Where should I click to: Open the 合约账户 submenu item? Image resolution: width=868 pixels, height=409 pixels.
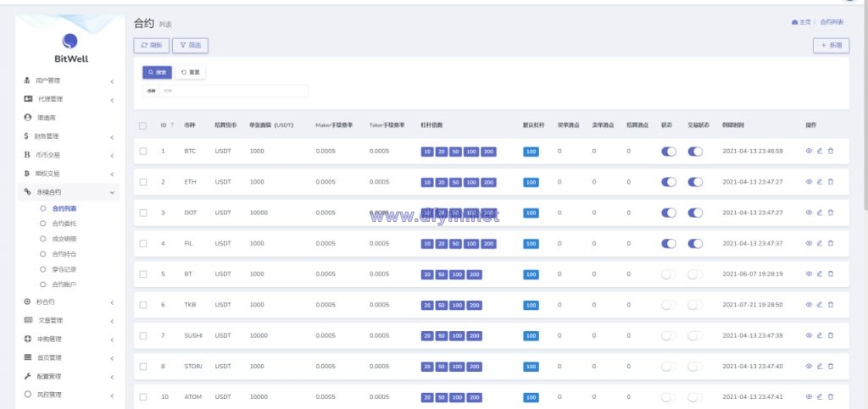[x=64, y=285]
